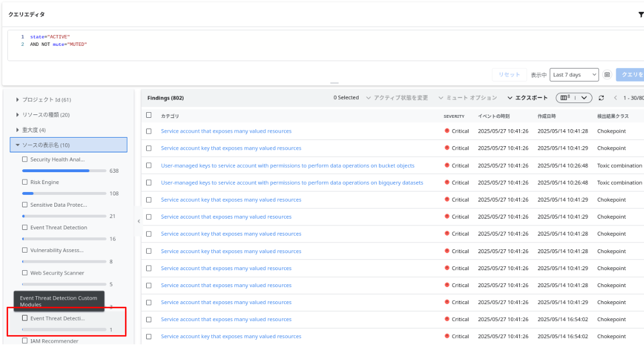Check the Sensitive Data Protection filter
Image resolution: width=644 pixels, height=350 pixels.
25,204
